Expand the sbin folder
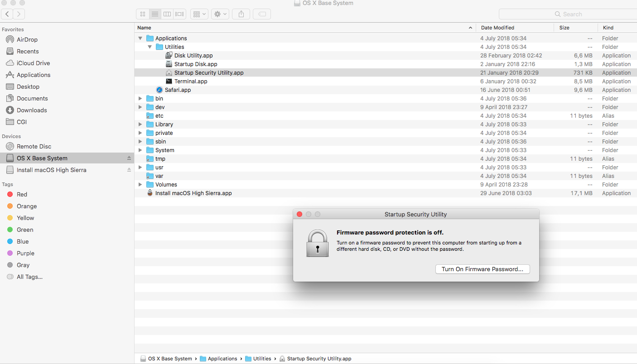Screen dimensions: 637x364 coord(140,142)
